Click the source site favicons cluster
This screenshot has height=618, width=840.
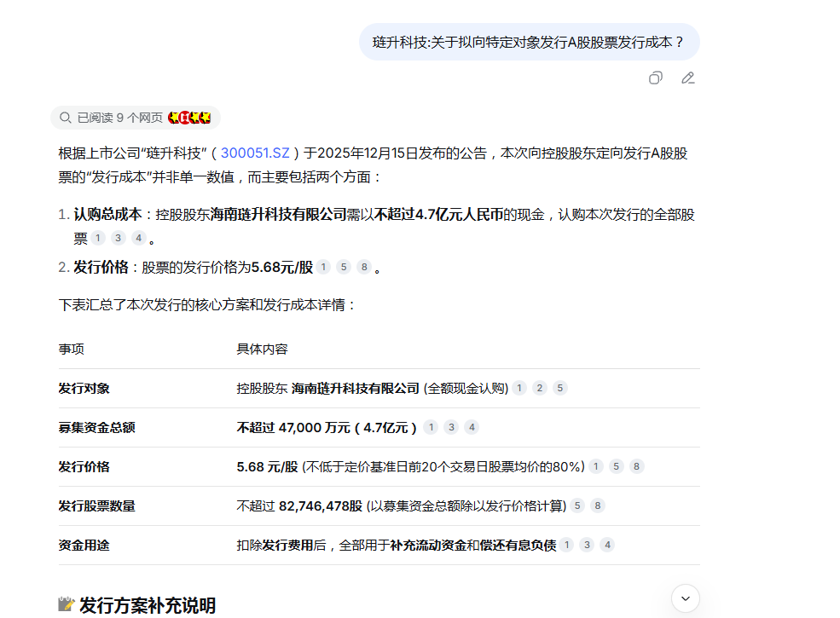point(189,118)
